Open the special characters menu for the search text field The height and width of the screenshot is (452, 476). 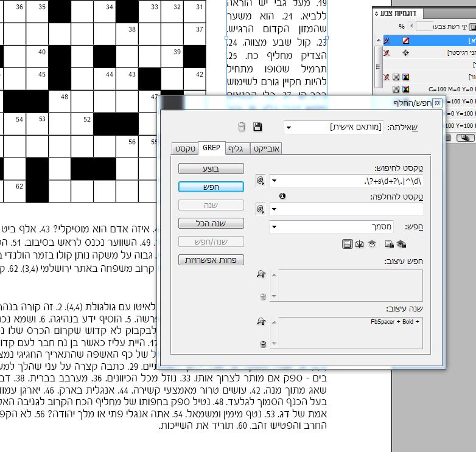pyautogui.click(x=261, y=181)
